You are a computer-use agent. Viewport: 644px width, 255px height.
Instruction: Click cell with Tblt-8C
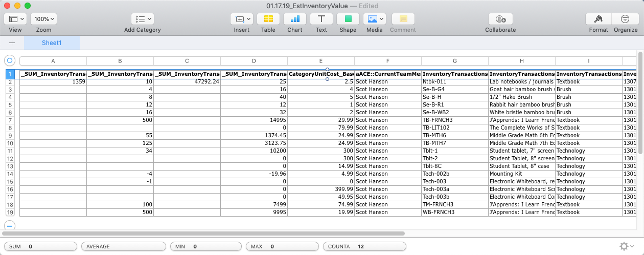pos(455,166)
